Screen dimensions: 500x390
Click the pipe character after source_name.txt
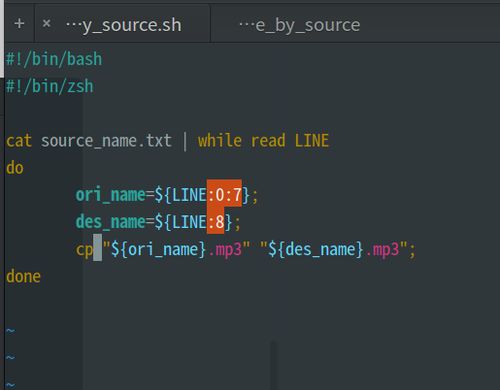(185, 141)
